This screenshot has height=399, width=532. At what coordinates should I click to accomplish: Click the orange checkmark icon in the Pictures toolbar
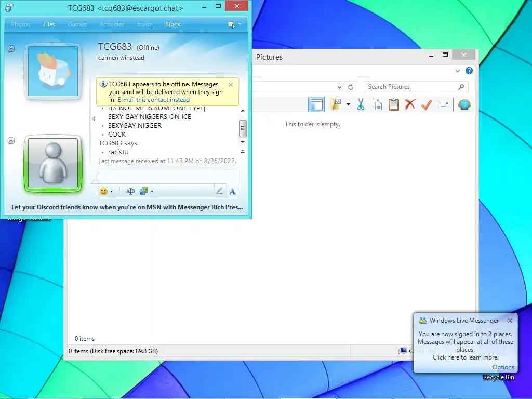tap(427, 104)
